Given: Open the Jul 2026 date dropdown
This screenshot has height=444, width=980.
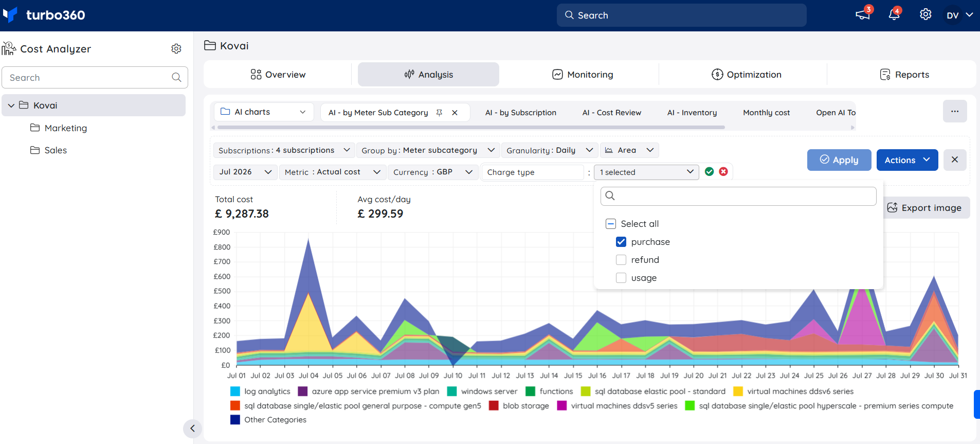Looking at the screenshot, I should (x=245, y=172).
